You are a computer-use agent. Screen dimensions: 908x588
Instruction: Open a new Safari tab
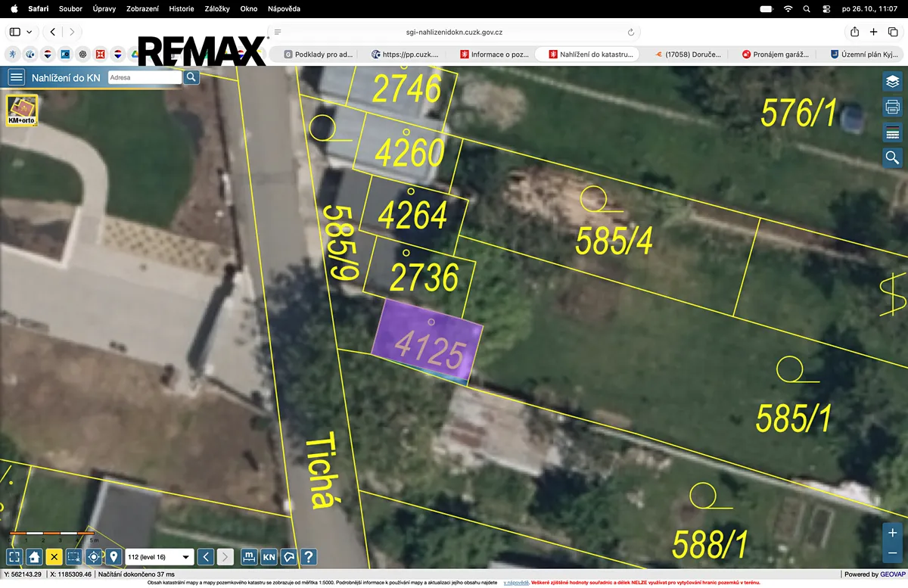pyautogui.click(x=873, y=32)
